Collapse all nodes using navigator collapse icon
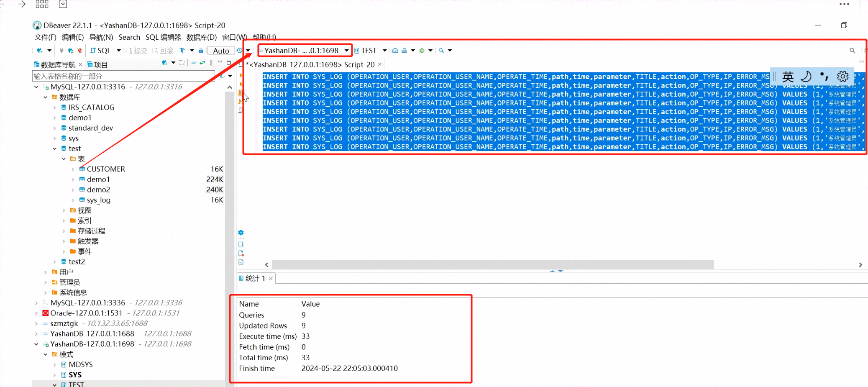The height and width of the screenshot is (387, 868). coord(194,64)
